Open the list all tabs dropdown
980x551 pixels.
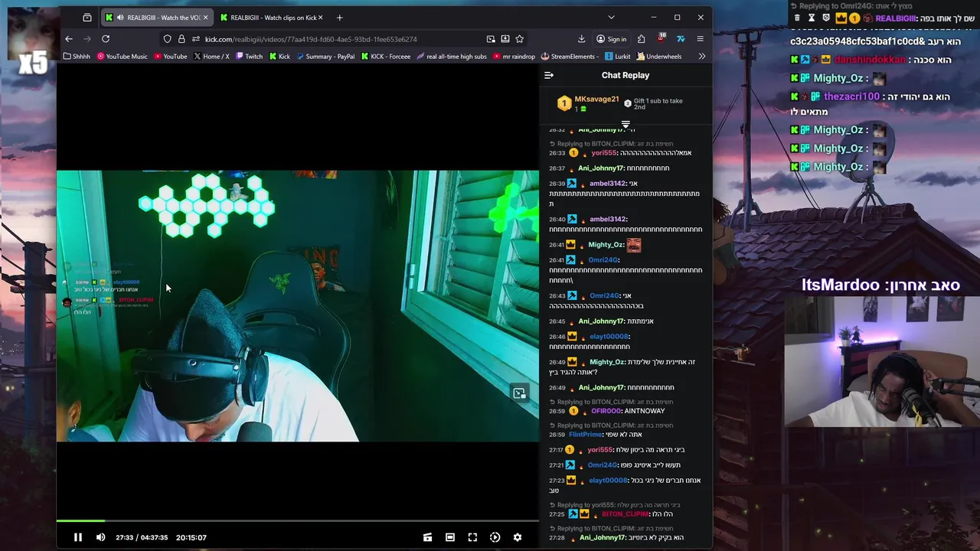coord(611,18)
